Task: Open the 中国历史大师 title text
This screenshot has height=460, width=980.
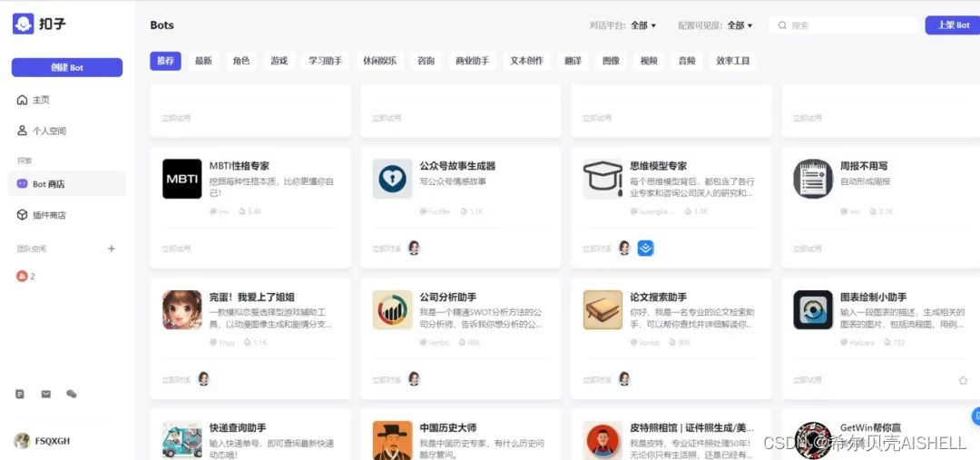Action: click(448, 428)
